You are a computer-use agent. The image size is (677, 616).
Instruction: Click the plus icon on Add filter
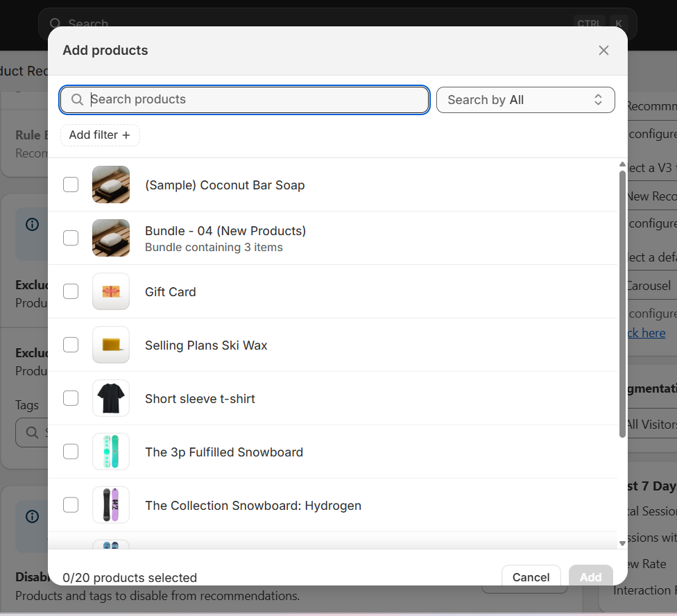click(x=126, y=135)
